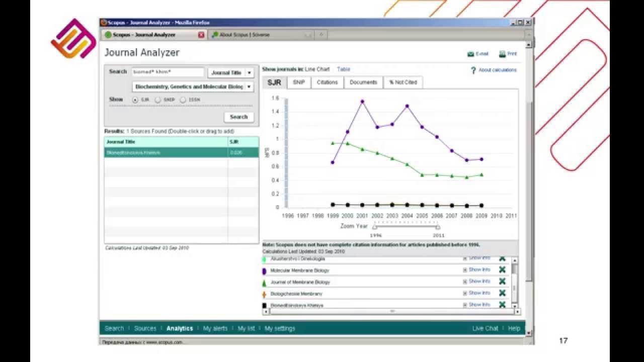Click the journal search text field
The image size is (644, 362).
coord(168,72)
